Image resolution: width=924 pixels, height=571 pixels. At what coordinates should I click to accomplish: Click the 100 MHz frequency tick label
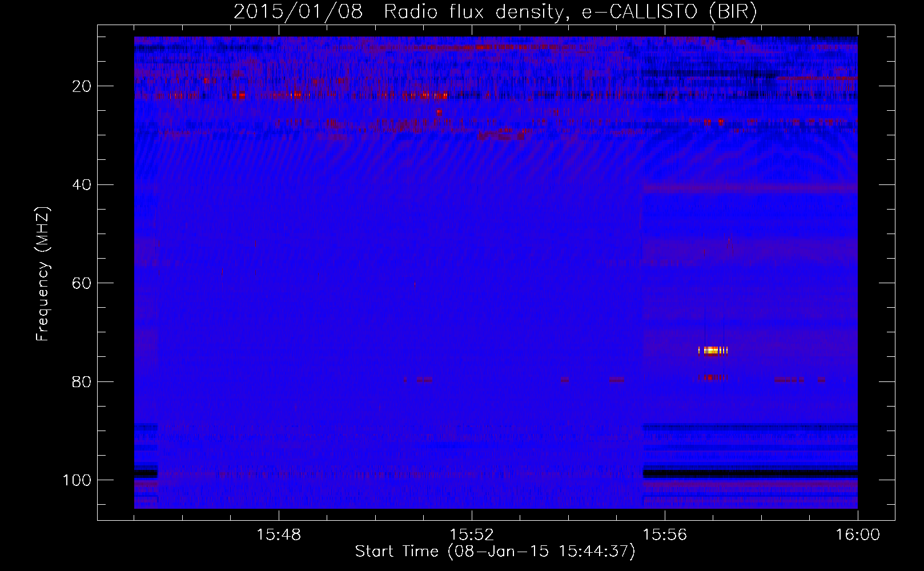(77, 480)
